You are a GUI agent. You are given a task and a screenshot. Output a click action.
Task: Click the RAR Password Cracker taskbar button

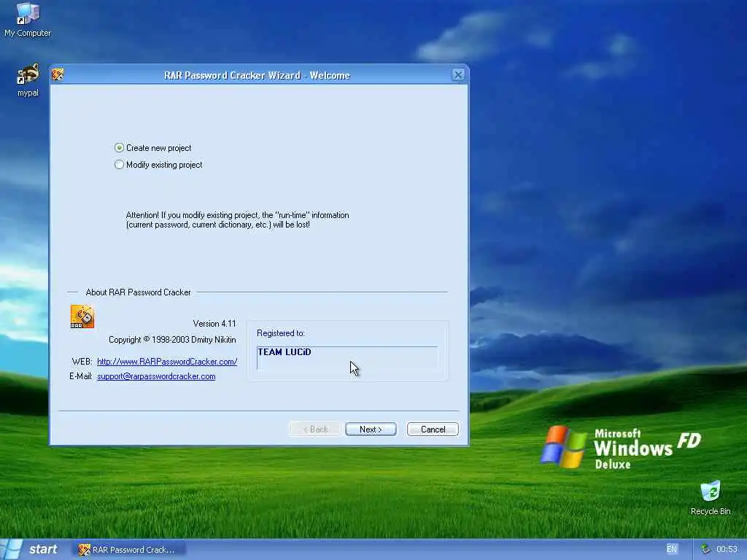pos(128,550)
